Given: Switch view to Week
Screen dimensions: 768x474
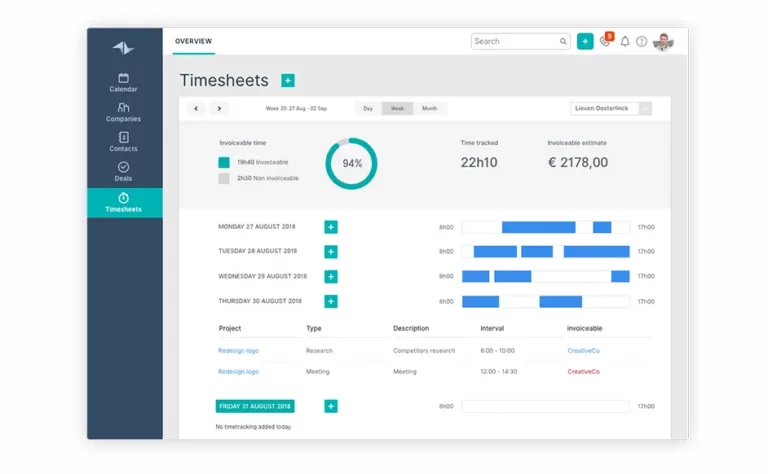Looking at the screenshot, I should pyautogui.click(x=397, y=108).
